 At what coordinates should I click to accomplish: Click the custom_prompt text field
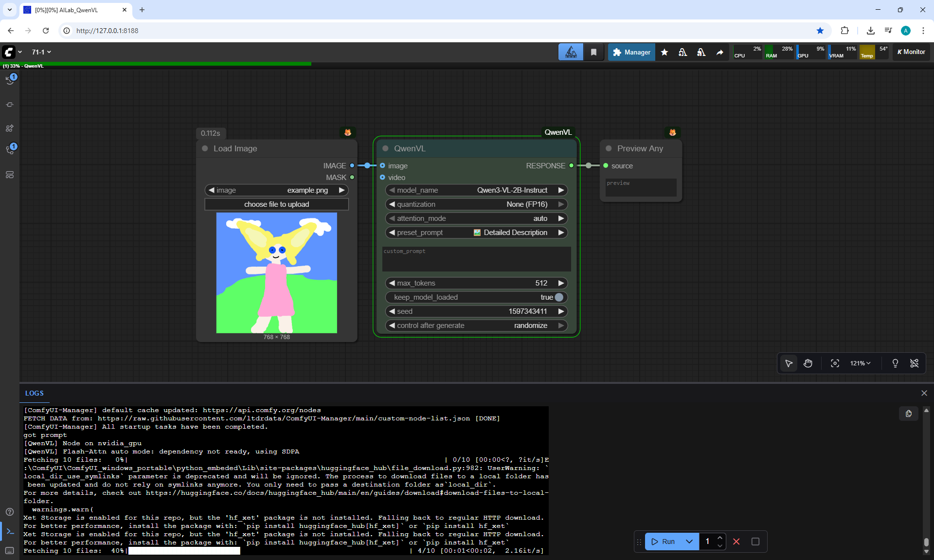pyautogui.click(x=476, y=259)
